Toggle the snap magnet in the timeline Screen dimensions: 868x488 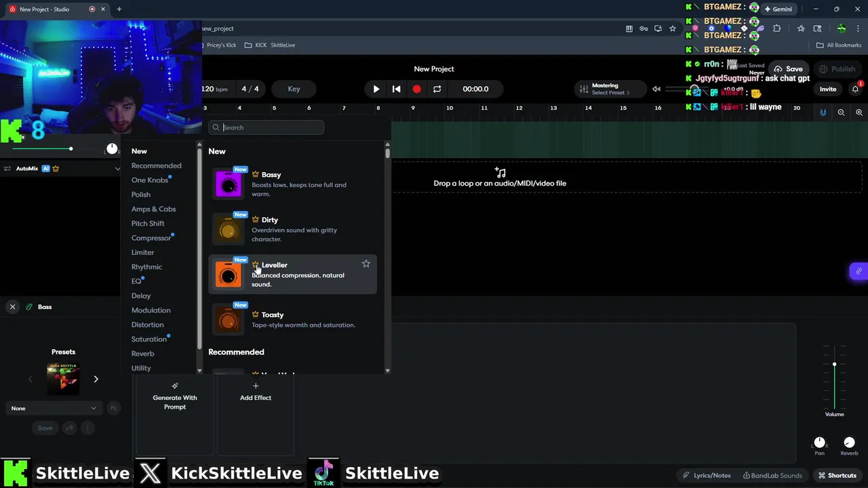(x=823, y=113)
